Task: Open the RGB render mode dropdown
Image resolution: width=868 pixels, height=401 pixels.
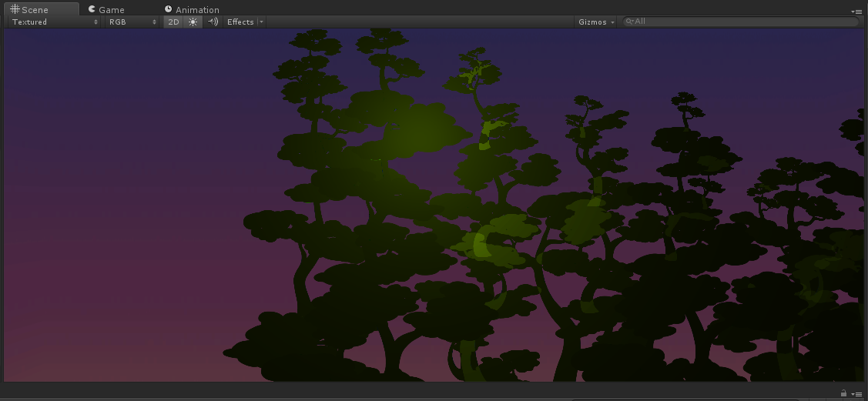Action: pyautogui.click(x=132, y=22)
